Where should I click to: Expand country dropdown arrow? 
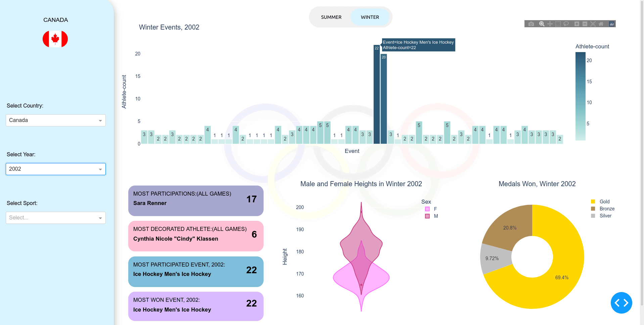point(100,121)
